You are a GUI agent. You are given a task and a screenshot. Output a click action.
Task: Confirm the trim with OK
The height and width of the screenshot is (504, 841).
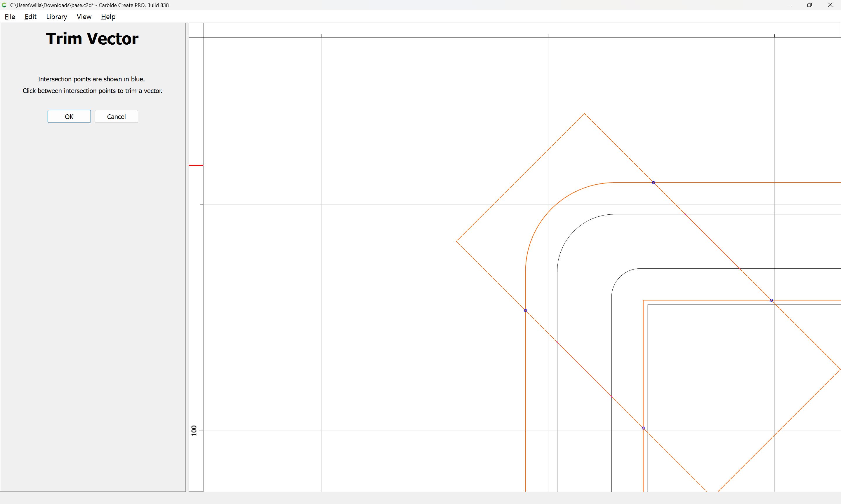click(x=69, y=116)
